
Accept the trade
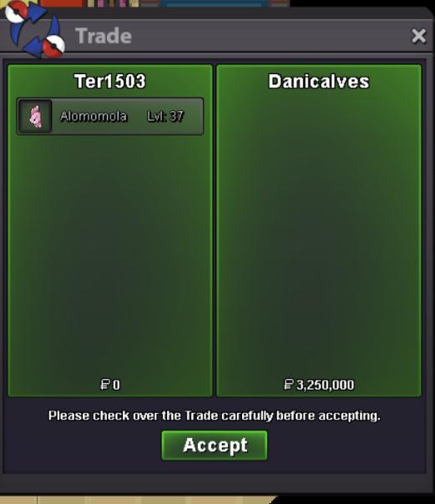pyautogui.click(x=215, y=446)
